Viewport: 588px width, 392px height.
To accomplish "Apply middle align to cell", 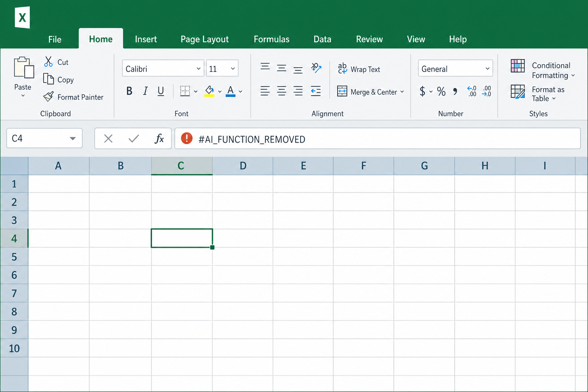I will click(x=281, y=68).
